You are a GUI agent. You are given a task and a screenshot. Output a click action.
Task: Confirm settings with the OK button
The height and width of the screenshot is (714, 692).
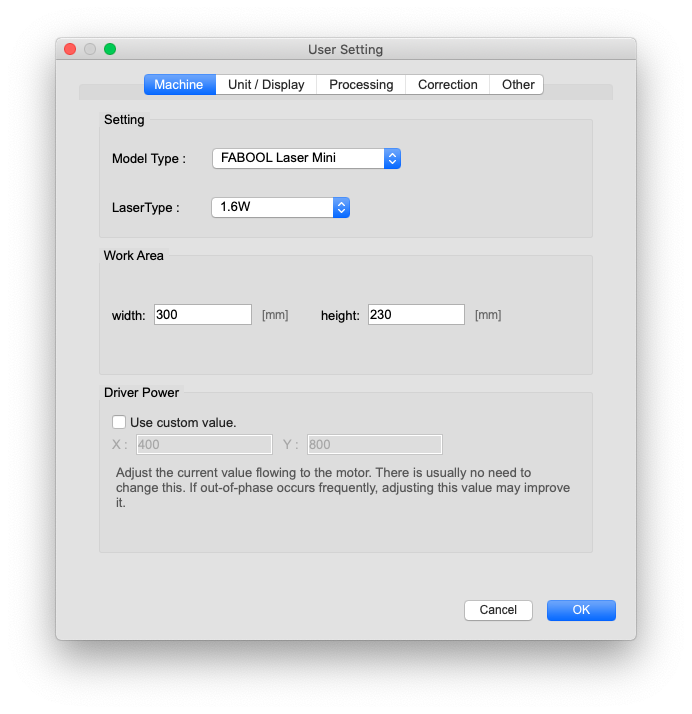(581, 610)
